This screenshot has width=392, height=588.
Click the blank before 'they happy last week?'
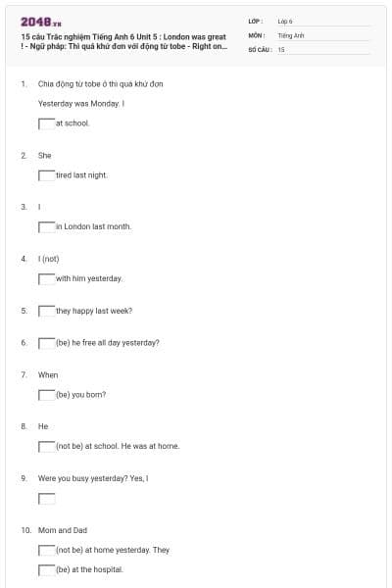(x=47, y=311)
